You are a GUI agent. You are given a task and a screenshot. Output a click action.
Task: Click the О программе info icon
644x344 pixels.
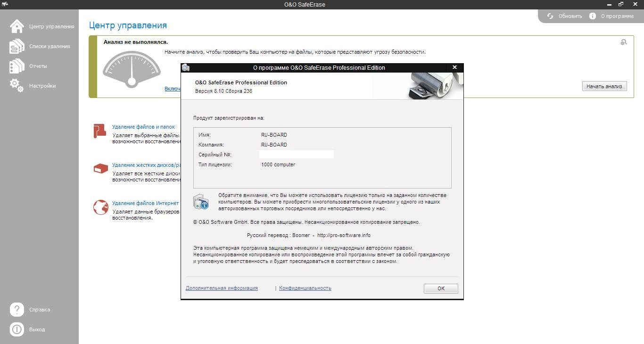[x=593, y=16]
